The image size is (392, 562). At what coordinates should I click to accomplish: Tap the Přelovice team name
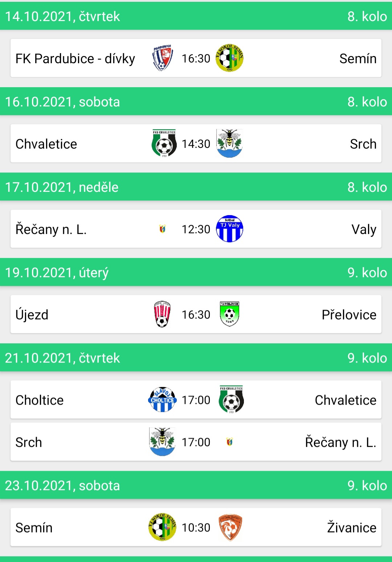pyautogui.click(x=349, y=315)
